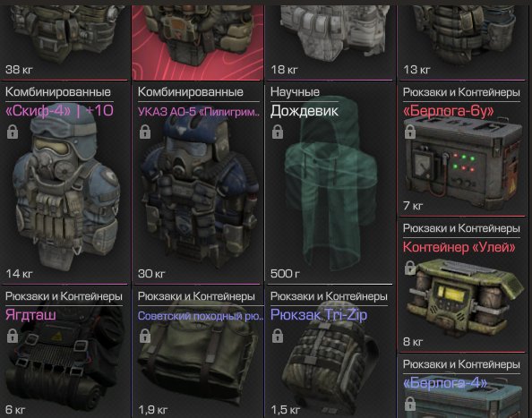Click the lock icon on «Берлога-4» card
This screenshot has height=418, width=532.
(410, 404)
